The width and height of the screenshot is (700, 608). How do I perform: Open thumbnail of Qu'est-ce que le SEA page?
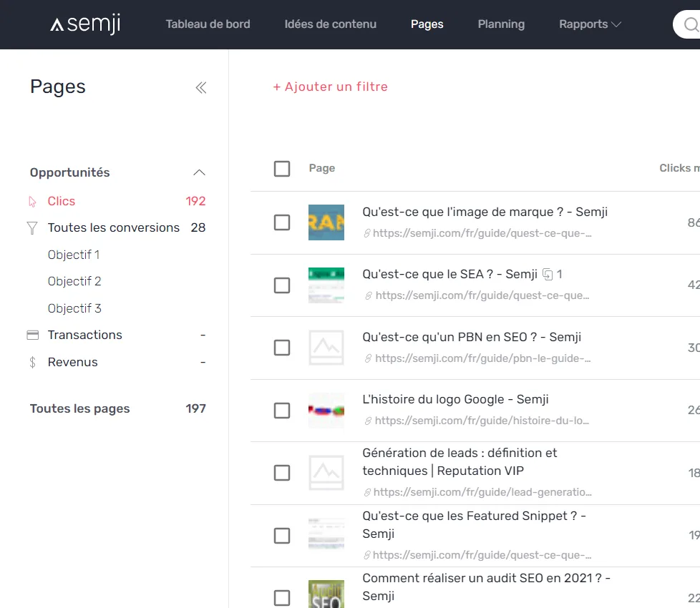coord(326,285)
